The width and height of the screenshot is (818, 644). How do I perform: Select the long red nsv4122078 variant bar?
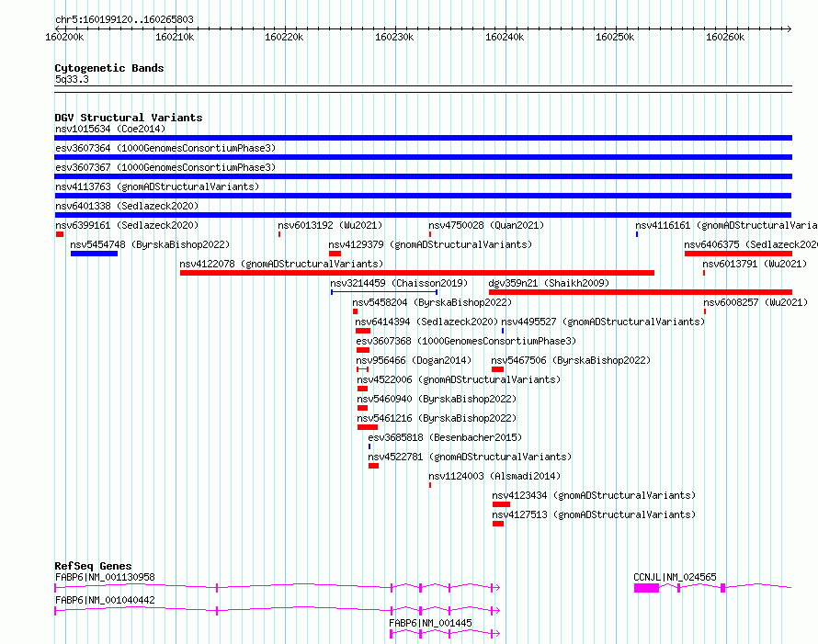click(x=417, y=273)
